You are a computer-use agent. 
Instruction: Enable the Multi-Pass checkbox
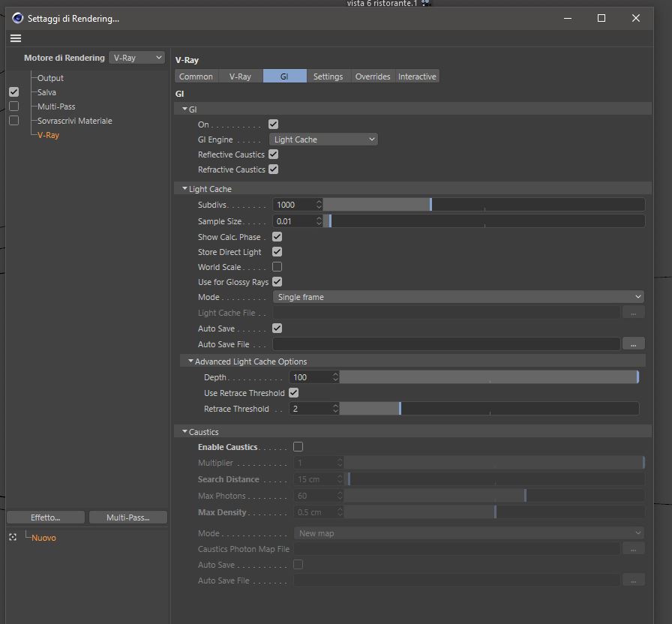[x=13, y=106]
